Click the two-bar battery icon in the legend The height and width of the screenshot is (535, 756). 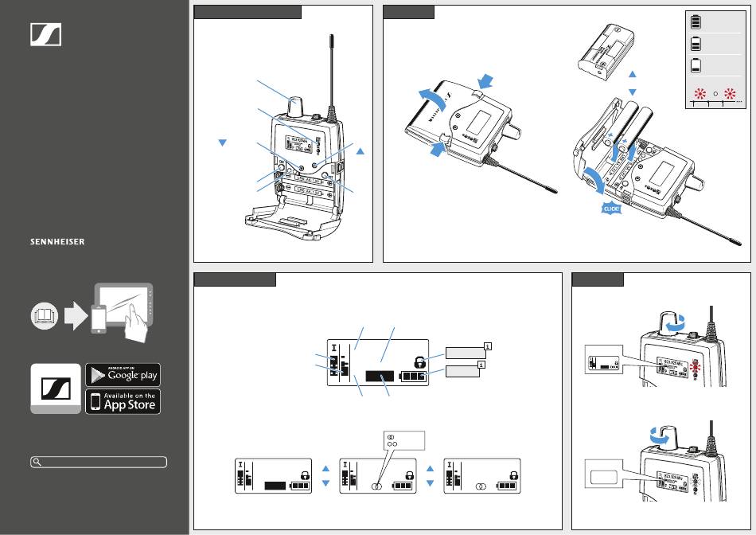click(x=696, y=44)
